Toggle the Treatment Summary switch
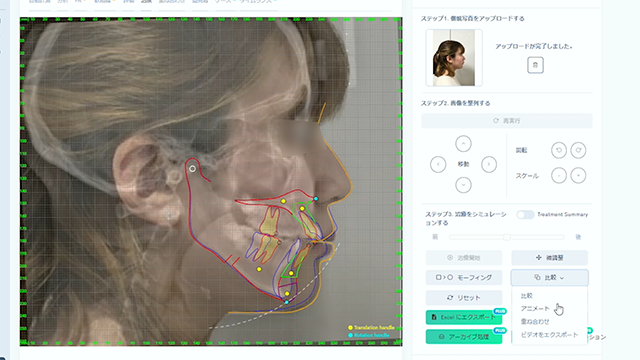Viewport: 640px width, 360px height. tap(525, 215)
